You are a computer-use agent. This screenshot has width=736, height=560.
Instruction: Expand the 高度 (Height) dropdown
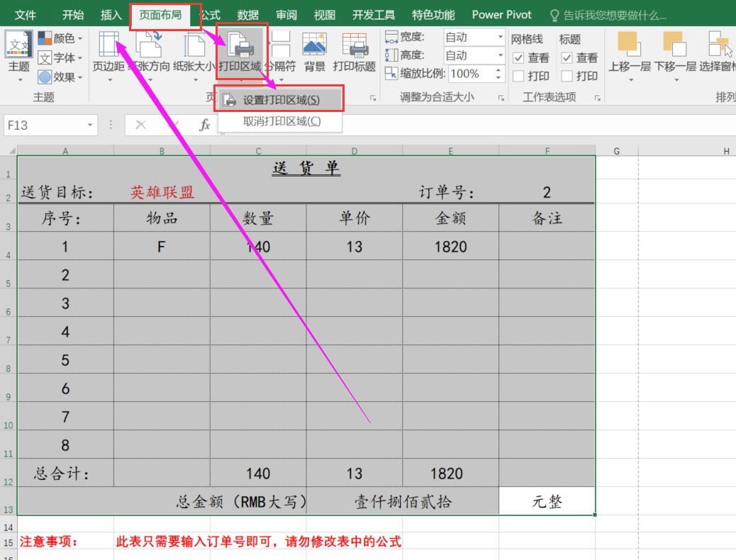[500, 55]
